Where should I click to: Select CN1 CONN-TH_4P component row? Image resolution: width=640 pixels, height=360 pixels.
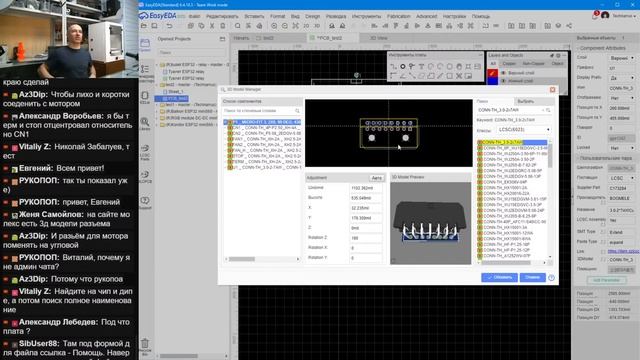(x=264, y=128)
